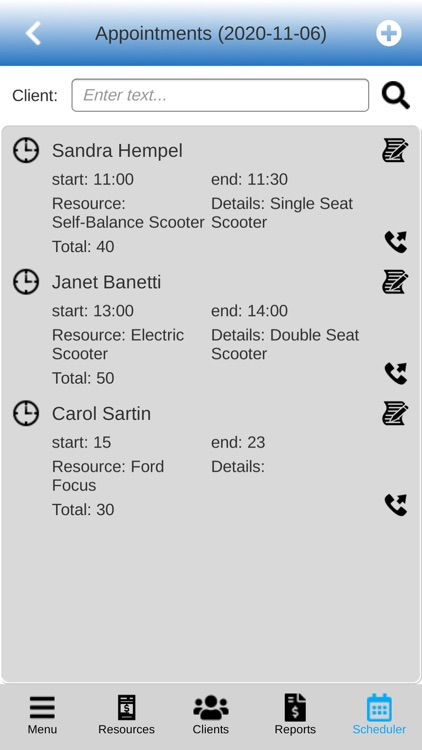
Task: Open edit icon for Janet Banetti
Action: point(395,282)
